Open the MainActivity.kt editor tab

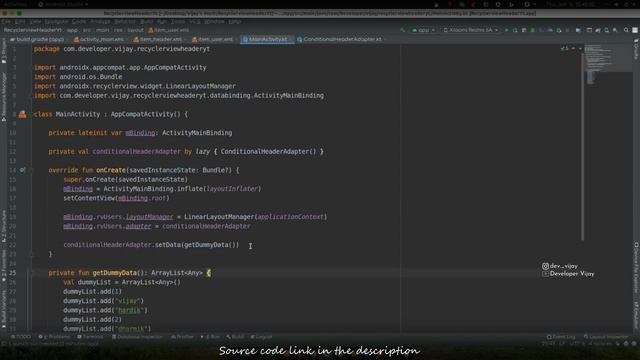tap(267, 39)
